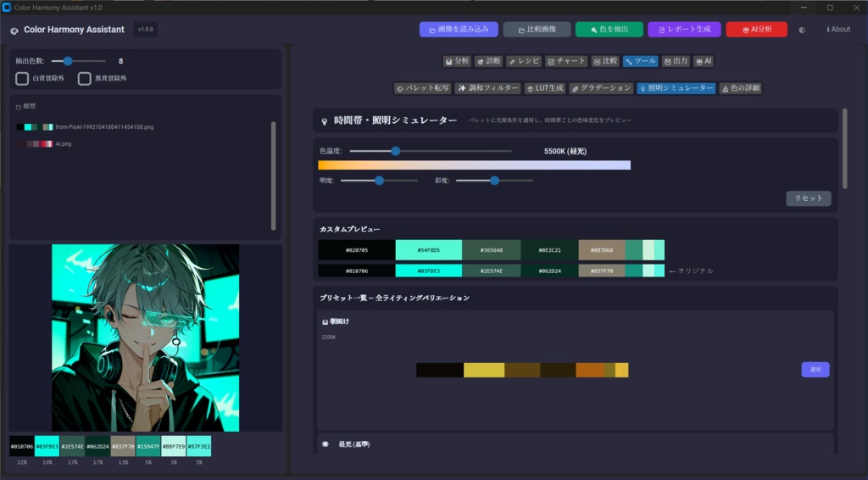The width and height of the screenshot is (868, 480).
Task: Click the anime character preview image
Action: [146, 338]
